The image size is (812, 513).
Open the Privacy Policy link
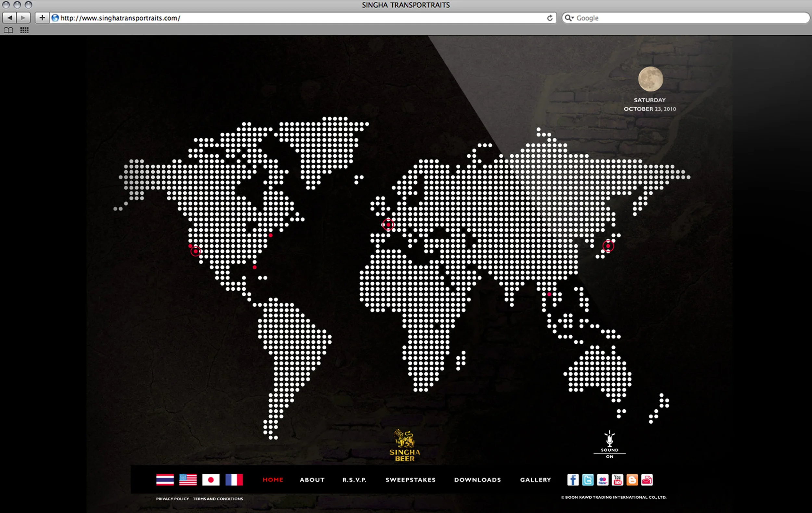point(172,499)
